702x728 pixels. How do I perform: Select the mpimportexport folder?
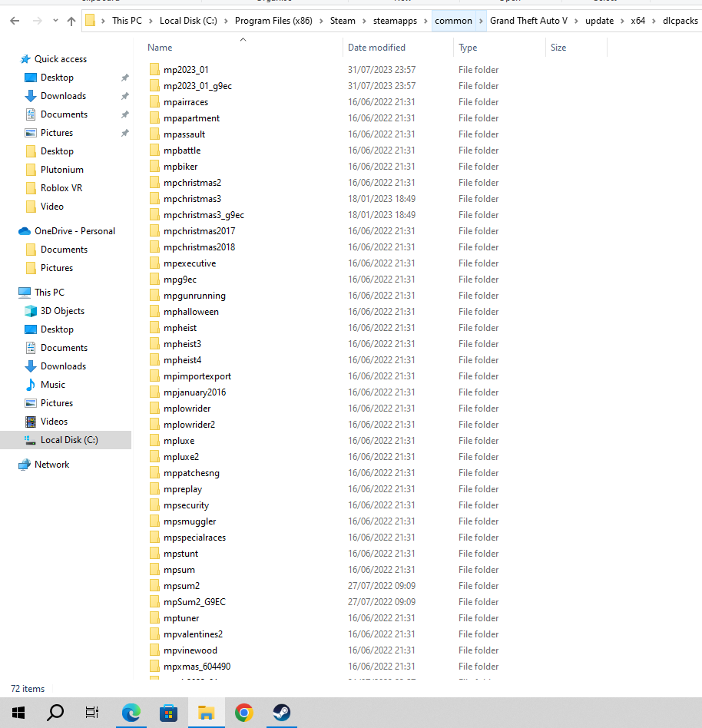(197, 376)
